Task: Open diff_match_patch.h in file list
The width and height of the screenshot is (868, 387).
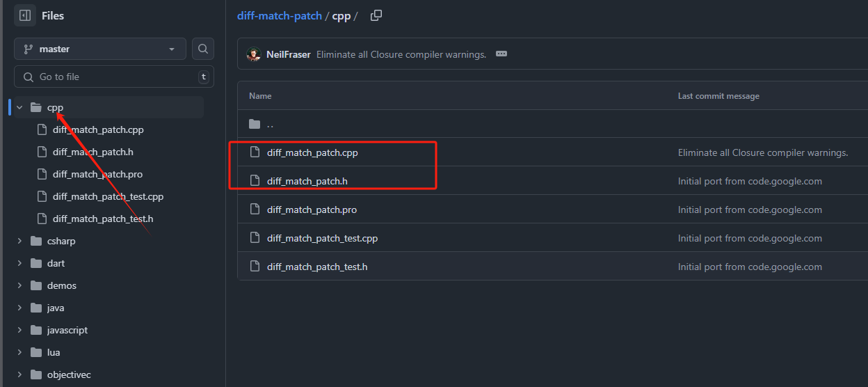Action: click(x=307, y=181)
